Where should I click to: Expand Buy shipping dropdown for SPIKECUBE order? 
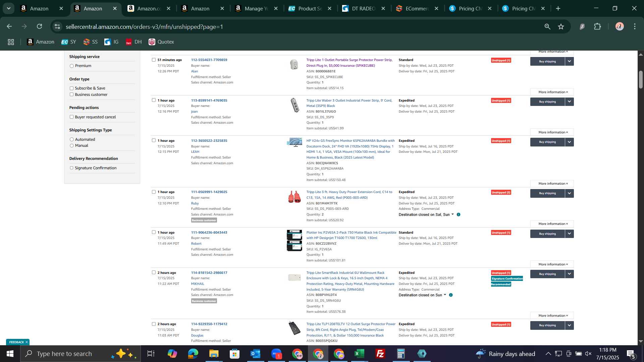click(x=570, y=61)
